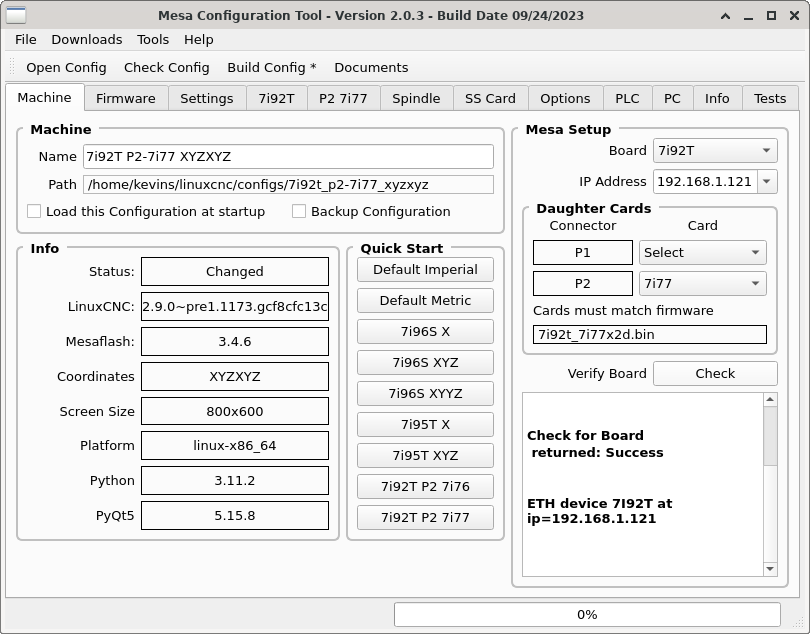Click Documents in the toolbar
Screen dimensions: 810x634
[371, 68]
